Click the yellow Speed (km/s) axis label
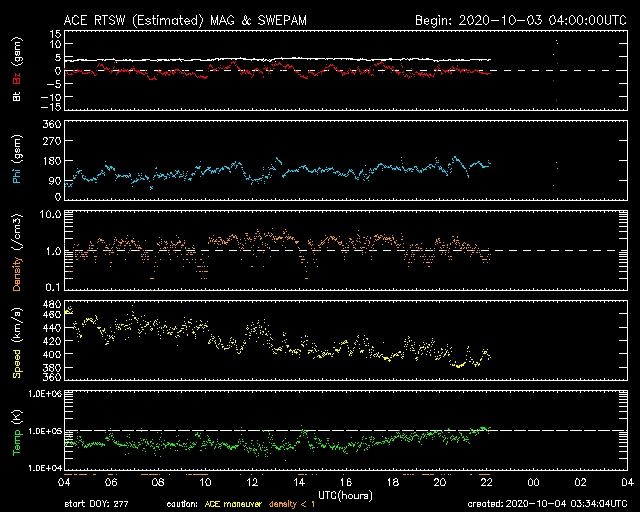This screenshot has height=512, width=640. point(16,345)
